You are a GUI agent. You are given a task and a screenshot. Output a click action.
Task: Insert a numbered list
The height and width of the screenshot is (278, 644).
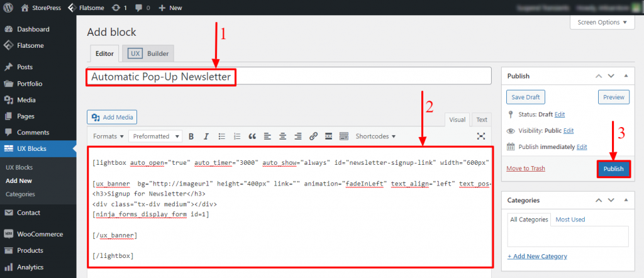click(x=237, y=136)
